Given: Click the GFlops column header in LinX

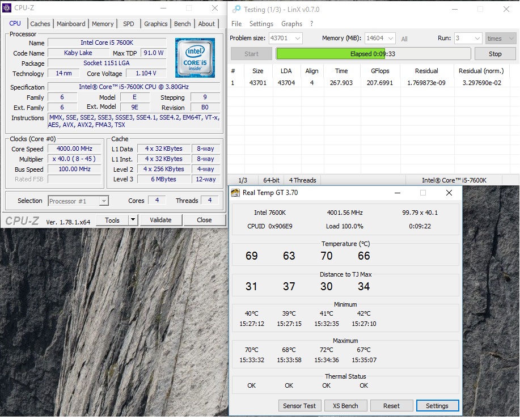Looking at the screenshot, I should (380, 71).
